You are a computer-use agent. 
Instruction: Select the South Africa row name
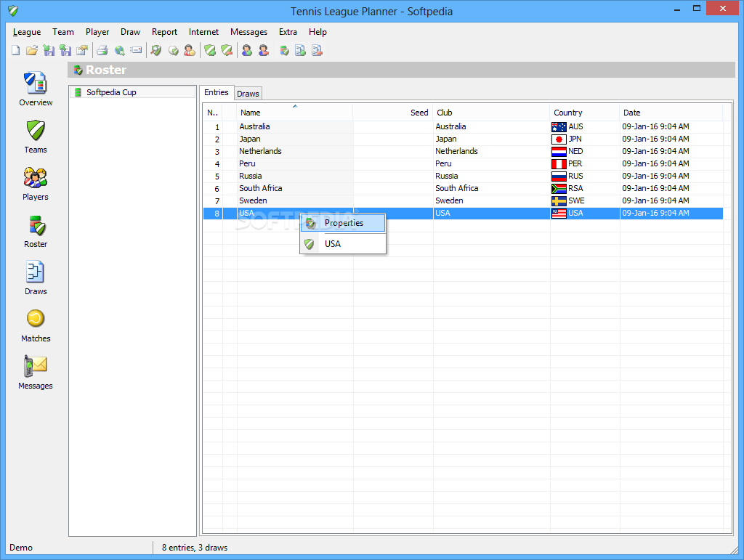(x=261, y=188)
